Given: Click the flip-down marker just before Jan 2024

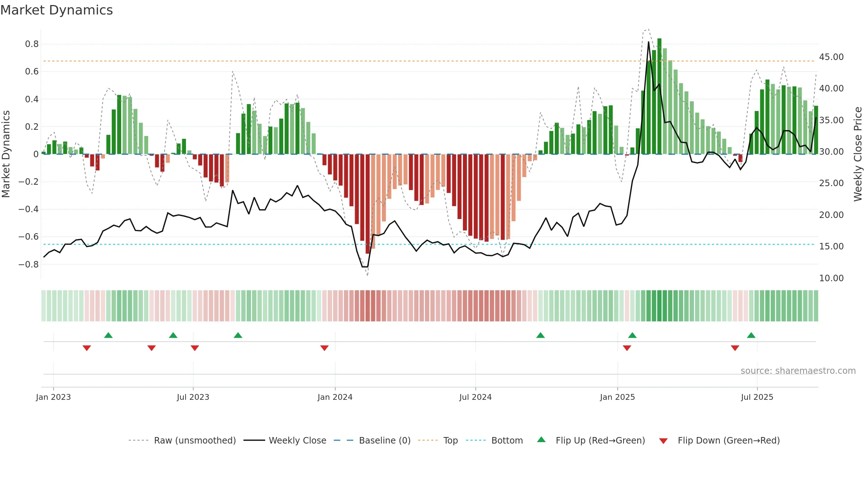Looking at the screenshot, I should tap(324, 348).
